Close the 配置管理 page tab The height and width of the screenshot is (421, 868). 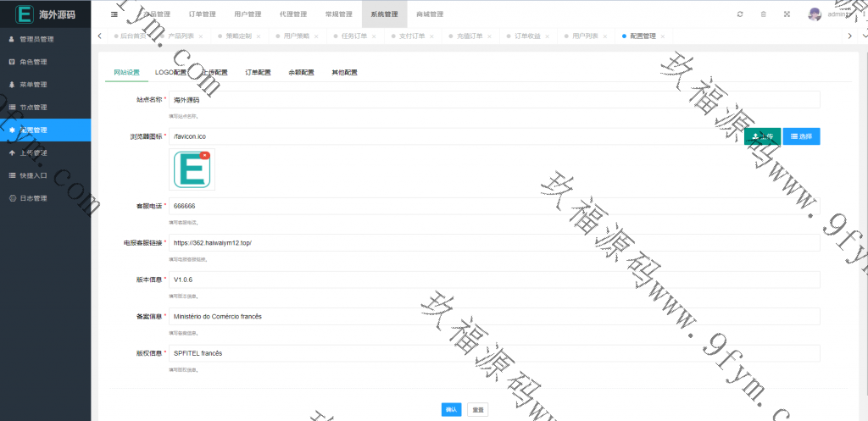662,36
